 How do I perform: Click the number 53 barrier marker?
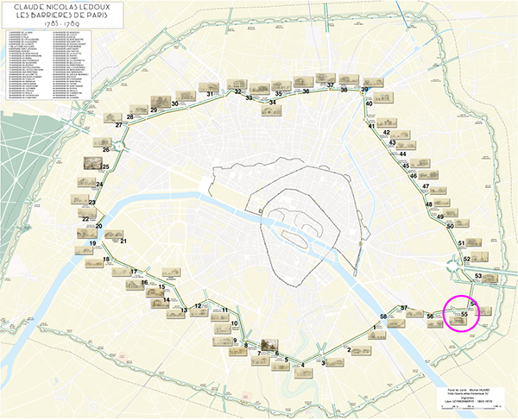[477, 275]
